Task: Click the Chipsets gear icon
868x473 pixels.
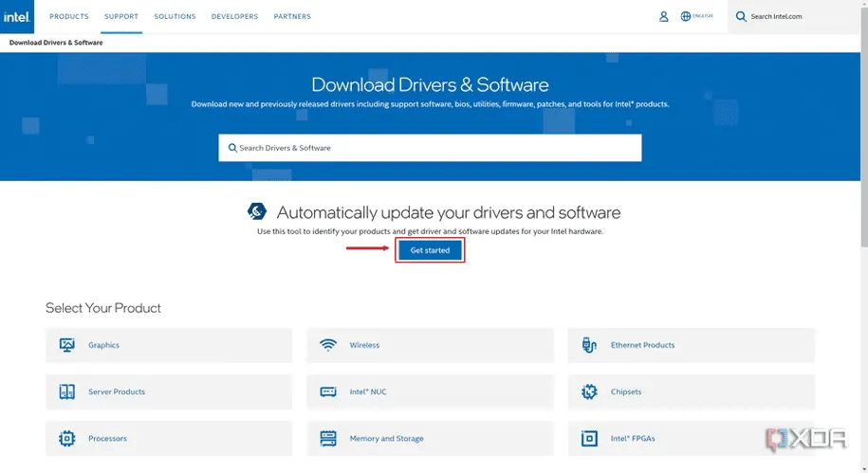Action: 589,391
